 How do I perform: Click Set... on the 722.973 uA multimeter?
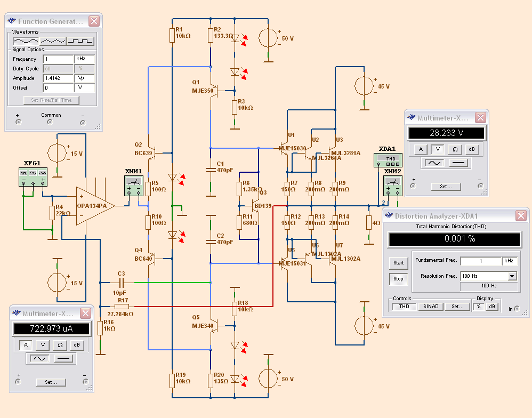[x=51, y=382]
